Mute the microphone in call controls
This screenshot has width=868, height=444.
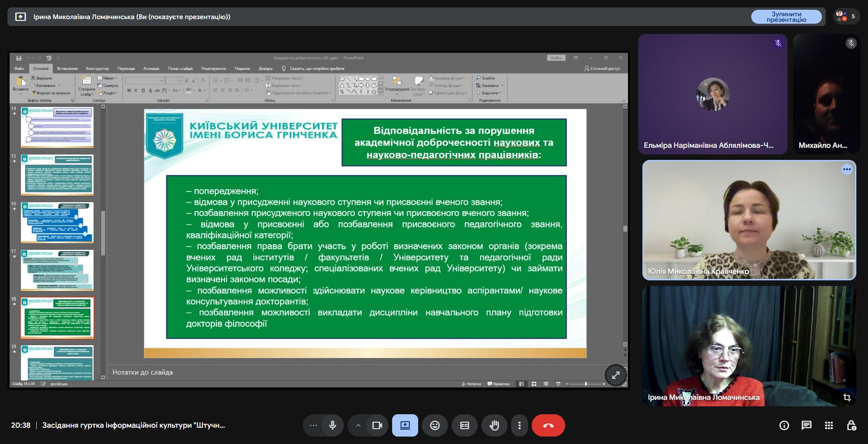(x=332, y=425)
